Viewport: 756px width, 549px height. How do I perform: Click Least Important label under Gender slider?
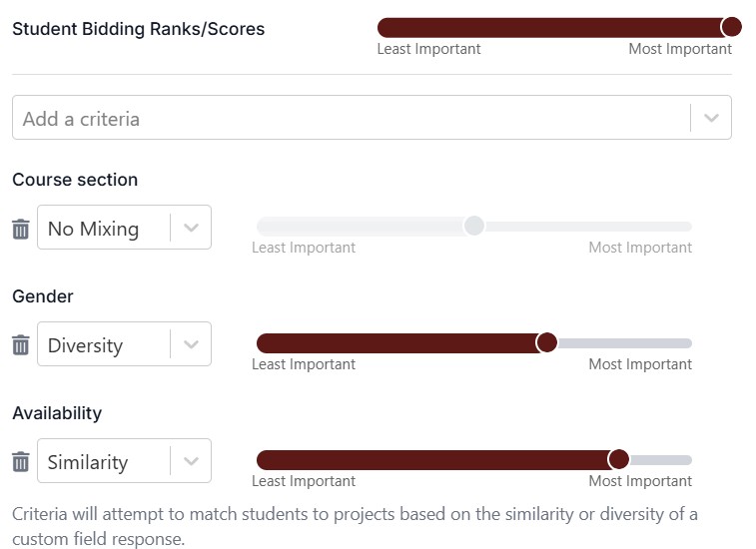coord(304,364)
